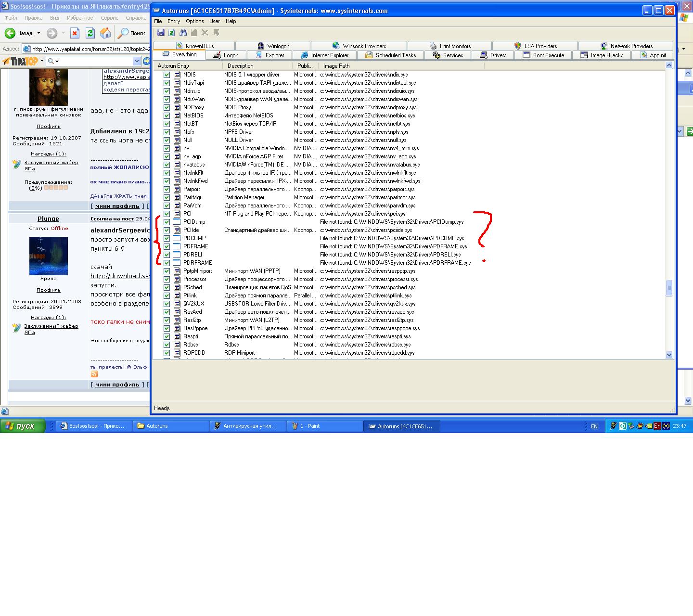Open the search type arrow beside magnifier

[x=57, y=61]
